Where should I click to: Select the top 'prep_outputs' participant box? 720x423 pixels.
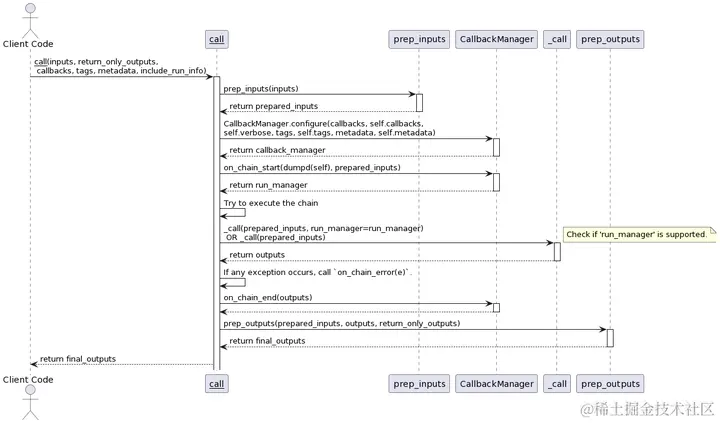click(610, 39)
